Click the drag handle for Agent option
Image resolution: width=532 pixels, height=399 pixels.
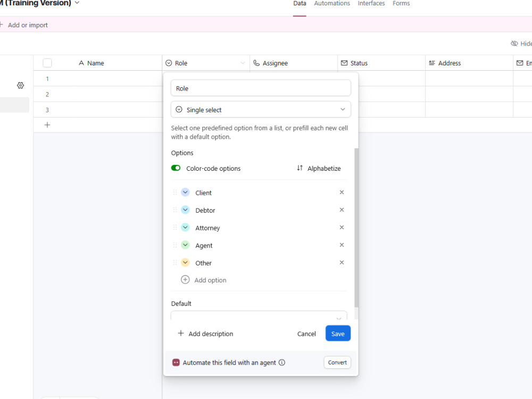coord(175,245)
